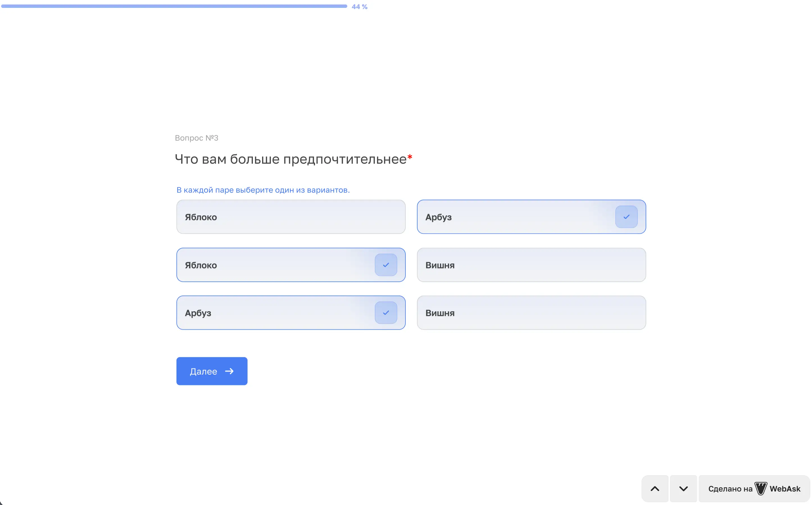
Task: Deselect the checked Арбуз option in first pair
Action: (531, 217)
